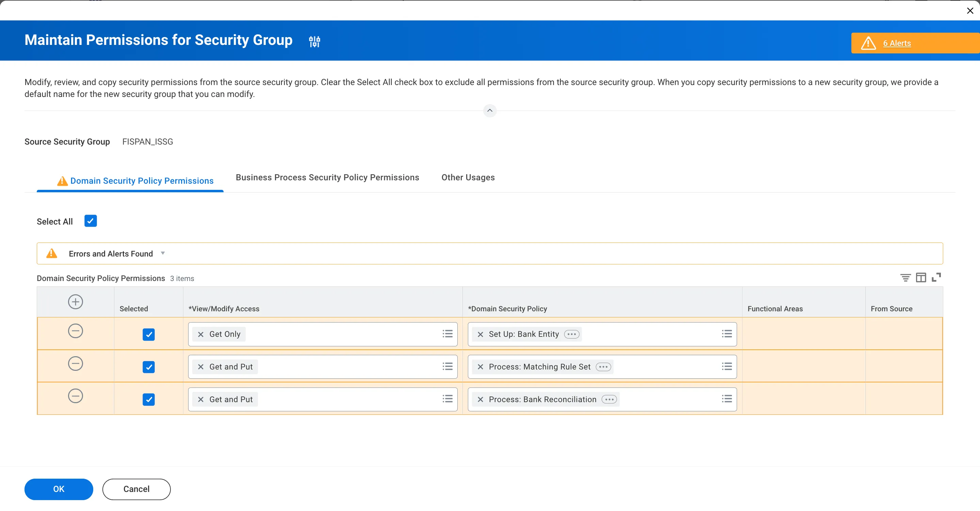Remove the Process: Matching Rule Set policy value
Image resolution: width=980 pixels, height=511 pixels.
(480, 367)
